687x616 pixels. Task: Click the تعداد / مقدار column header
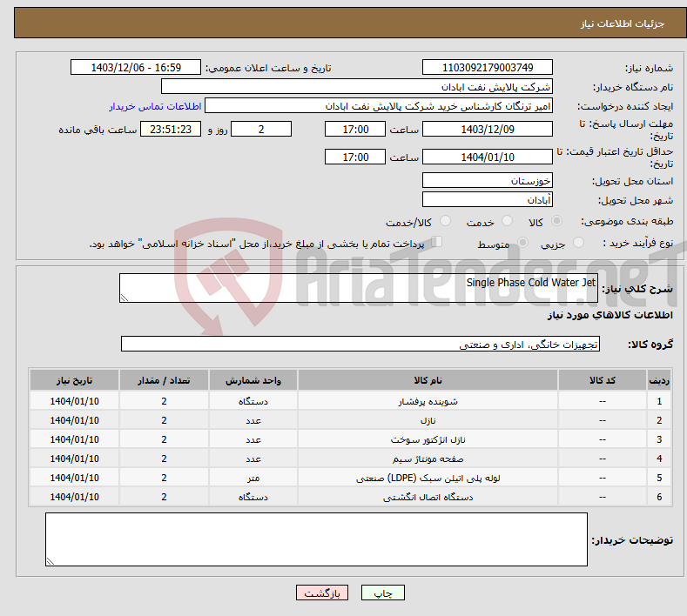coord(164,380)
